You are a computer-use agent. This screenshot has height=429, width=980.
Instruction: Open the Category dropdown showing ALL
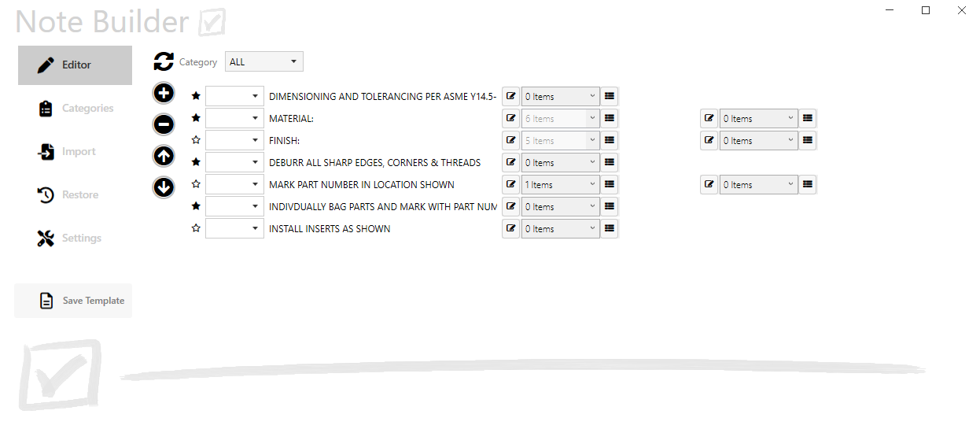tap(263, 62)
